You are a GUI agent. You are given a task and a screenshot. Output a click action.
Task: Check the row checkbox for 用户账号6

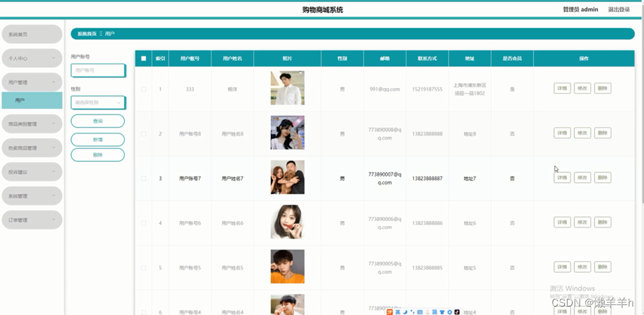pos(143,223)
